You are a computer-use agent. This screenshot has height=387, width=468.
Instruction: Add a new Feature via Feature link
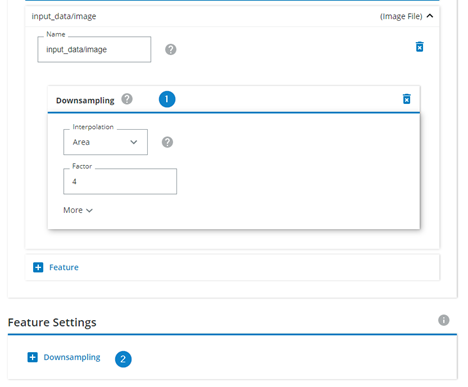click(64, 267)
